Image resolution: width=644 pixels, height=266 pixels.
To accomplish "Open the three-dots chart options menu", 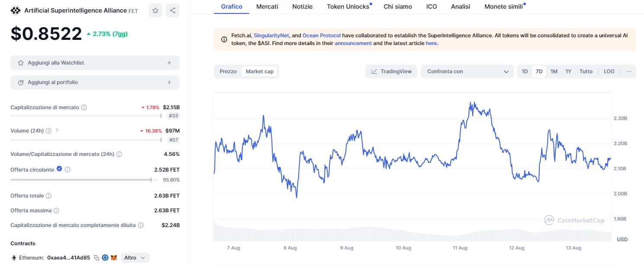I will pos(628,71).
